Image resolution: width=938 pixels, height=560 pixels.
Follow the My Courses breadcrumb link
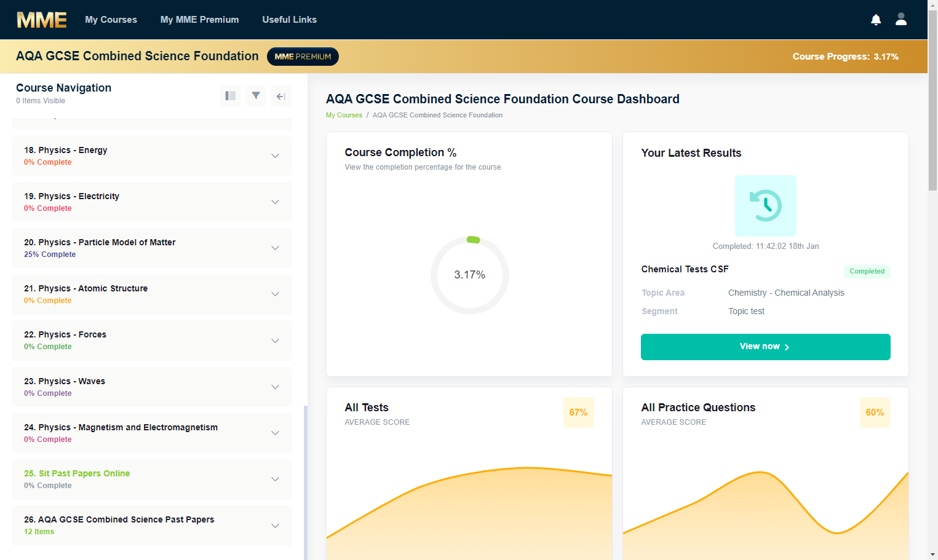coord(344,115)
